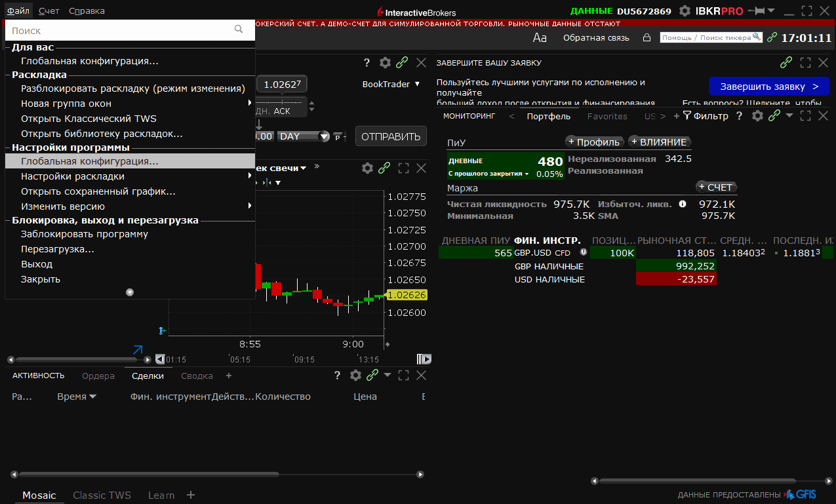Click the ОТПРАВИТЬ button

[x=391, y=136]
